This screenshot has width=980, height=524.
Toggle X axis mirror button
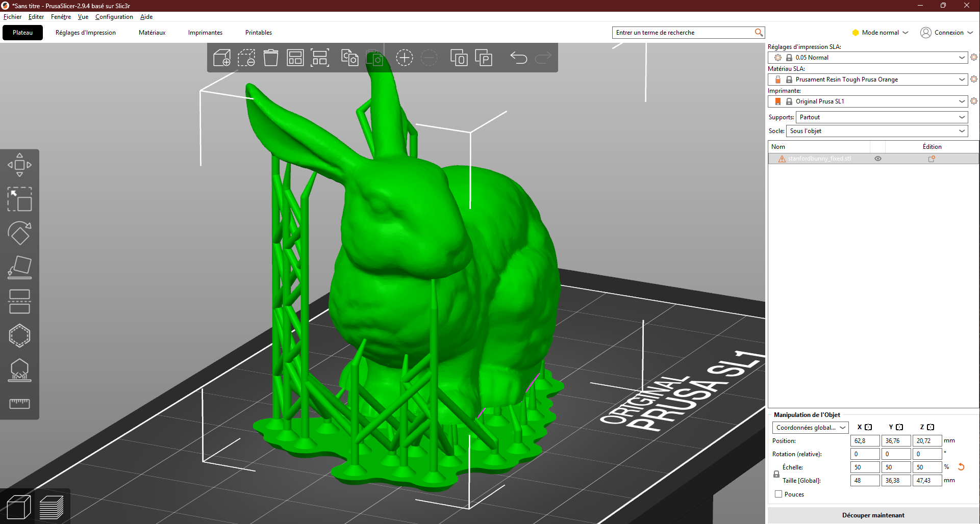(x=868, y=427)
